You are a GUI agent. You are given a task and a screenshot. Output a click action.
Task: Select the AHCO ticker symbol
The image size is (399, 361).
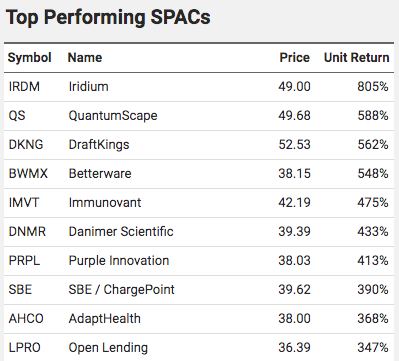[26, 319]
